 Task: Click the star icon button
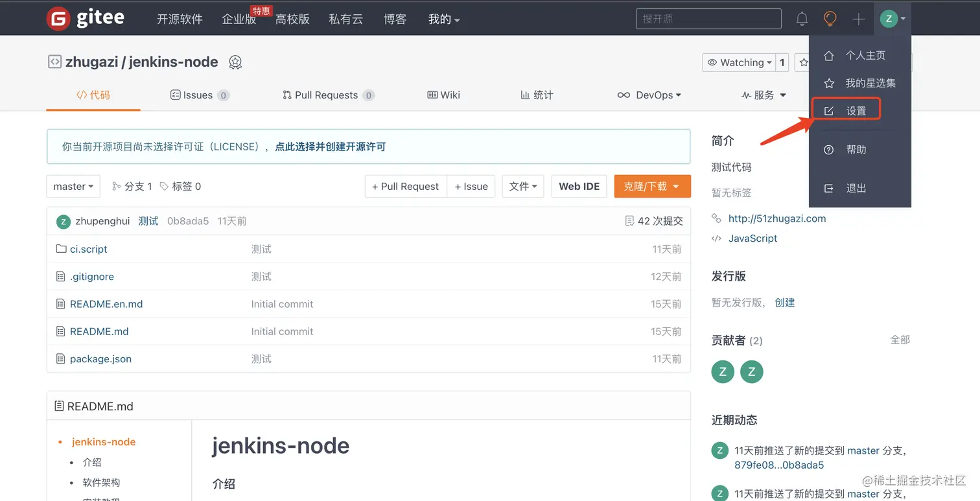tap(803, 62)
